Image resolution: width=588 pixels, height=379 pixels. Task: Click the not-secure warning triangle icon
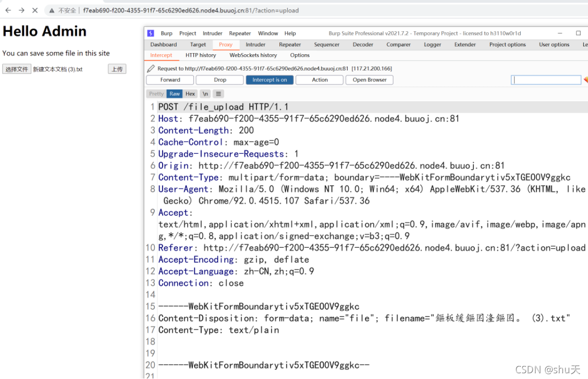52,10
